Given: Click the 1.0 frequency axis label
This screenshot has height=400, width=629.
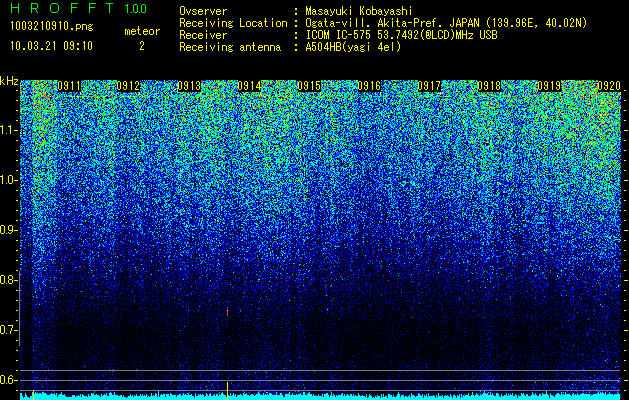Looking at the screenshot, I should tap(8, 180).
